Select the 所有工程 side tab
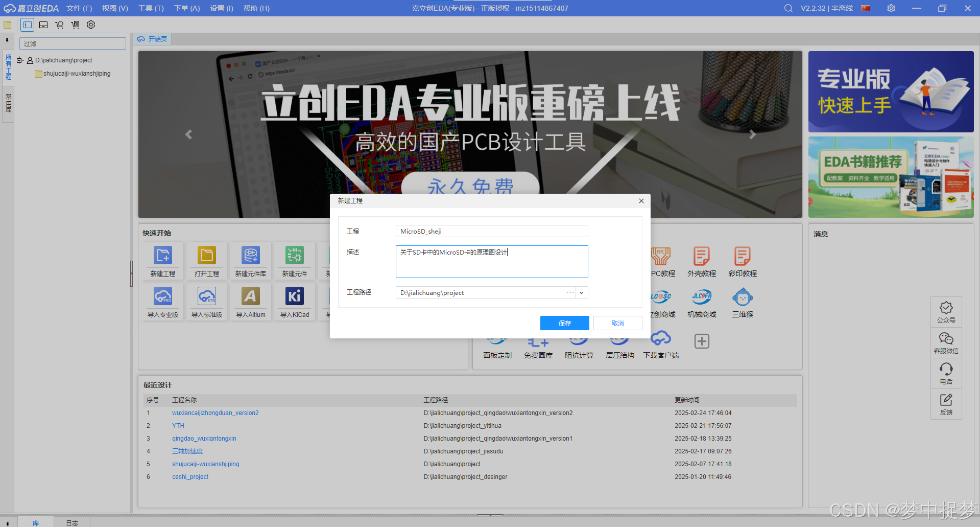Image resolution: width=980 pixels, height=527 pixels. [9, 67]
